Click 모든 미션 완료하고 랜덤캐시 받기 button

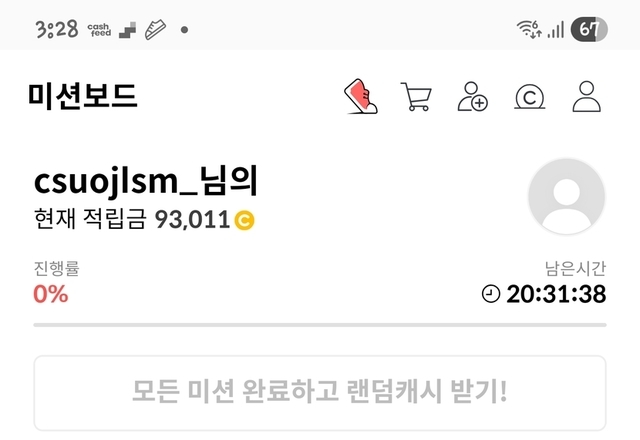tap(320, 393)
